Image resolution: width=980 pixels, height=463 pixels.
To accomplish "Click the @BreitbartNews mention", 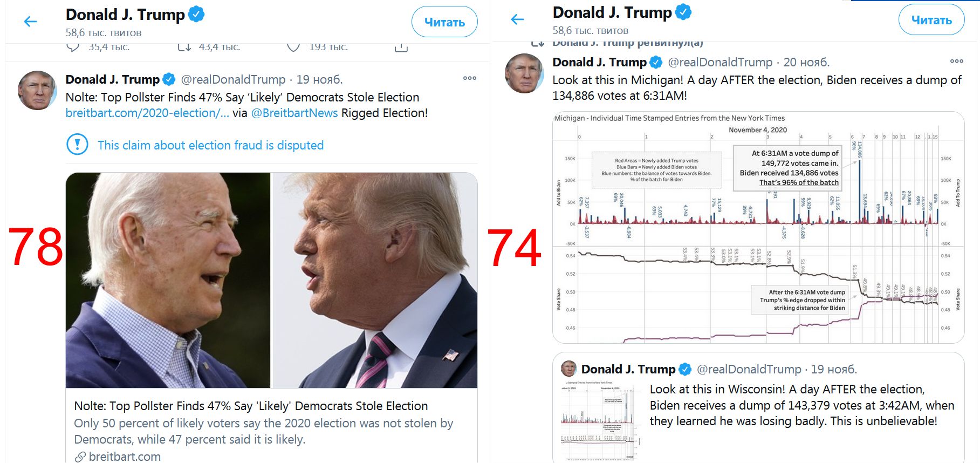I will point(294,113).
